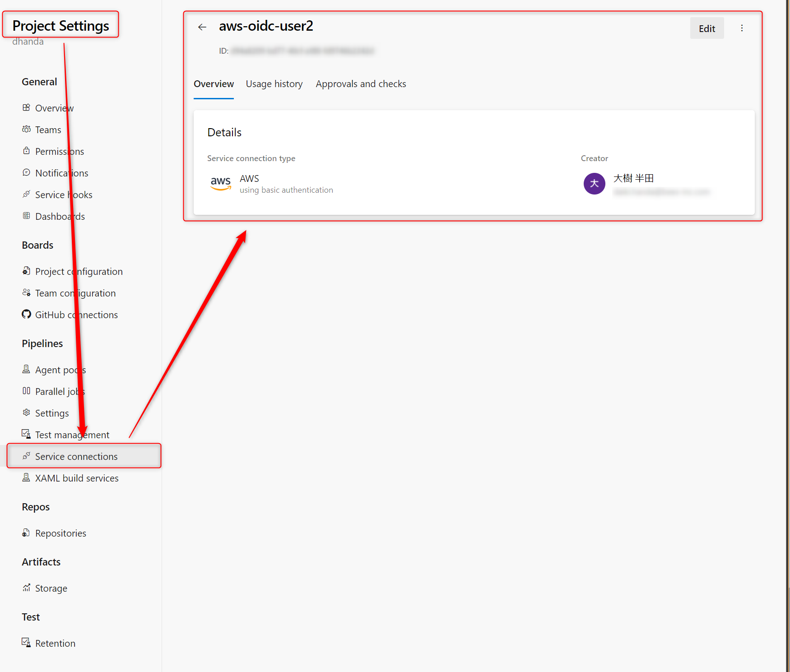Image resolution: width=790 pixels, height=672 pixels.
Task: Click the GitHub logo icon
Action: 27,315
